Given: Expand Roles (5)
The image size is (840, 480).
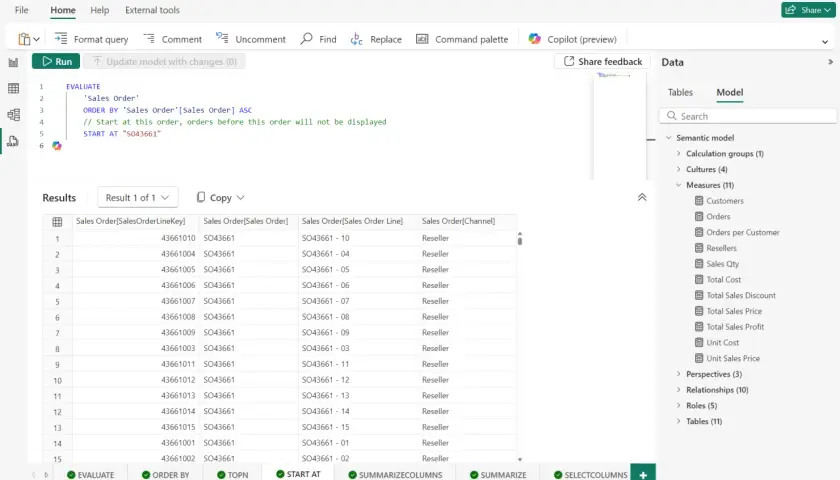Looking at the screenshot, I should 679,406.
